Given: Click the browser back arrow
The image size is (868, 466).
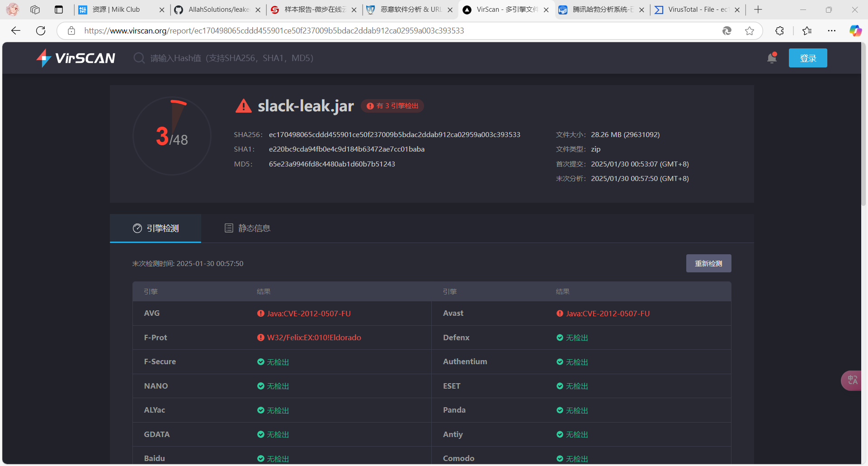Looking at the screenshot, I should point(16,30).
